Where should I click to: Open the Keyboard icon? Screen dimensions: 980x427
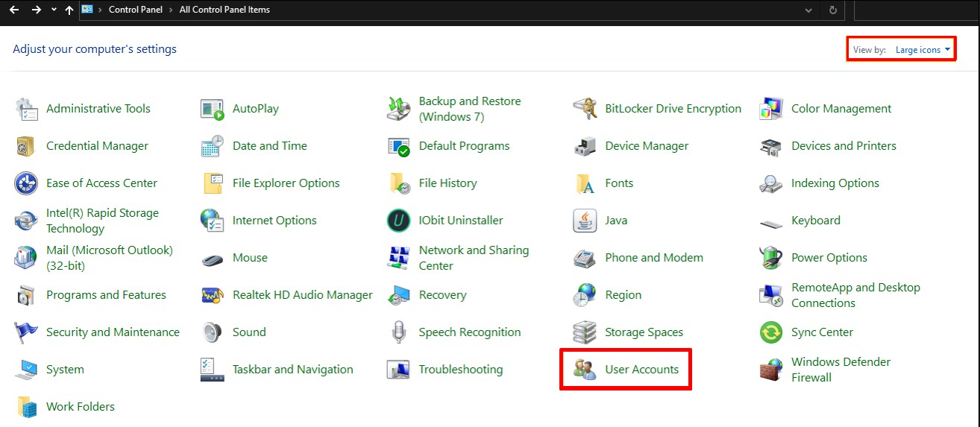click(x=771, y=222)
